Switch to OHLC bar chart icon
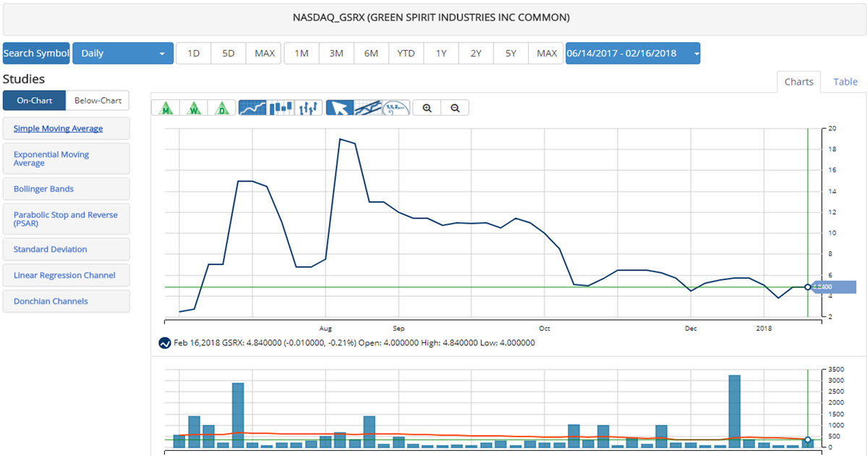Screen dimensions: 868x456 [x=309, y=108]
